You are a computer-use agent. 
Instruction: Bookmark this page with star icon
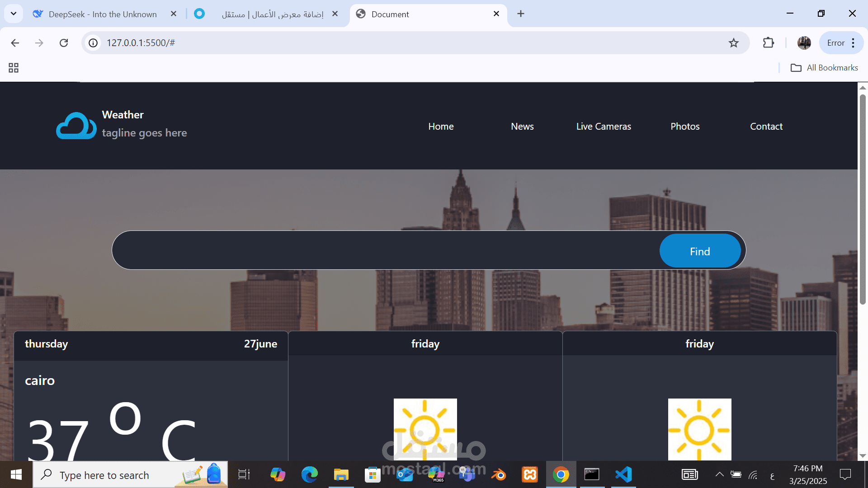pos(733,43)
